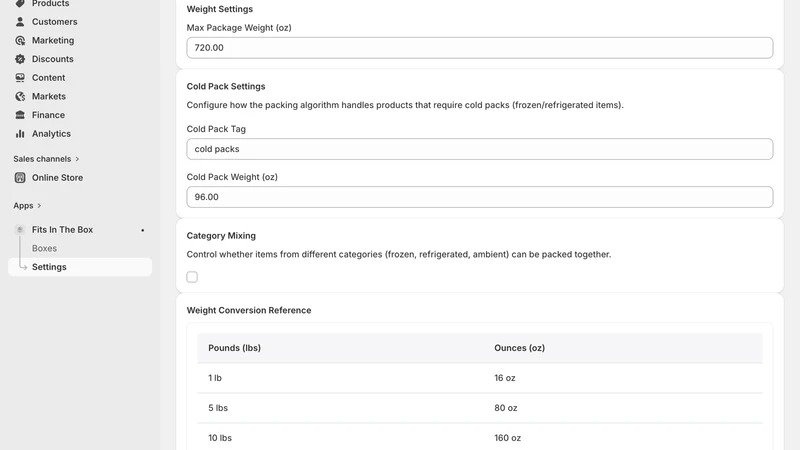Click the Online Store icon
This screenshot has height=450, width=800.
tap(20, 178)
